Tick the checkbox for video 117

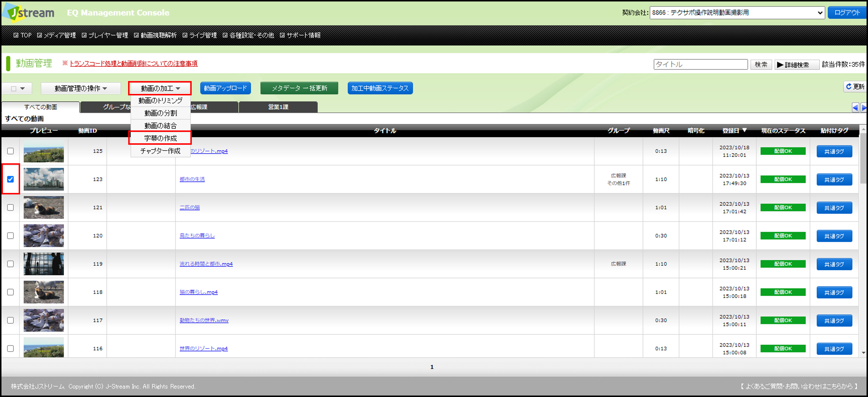(11, 320)
